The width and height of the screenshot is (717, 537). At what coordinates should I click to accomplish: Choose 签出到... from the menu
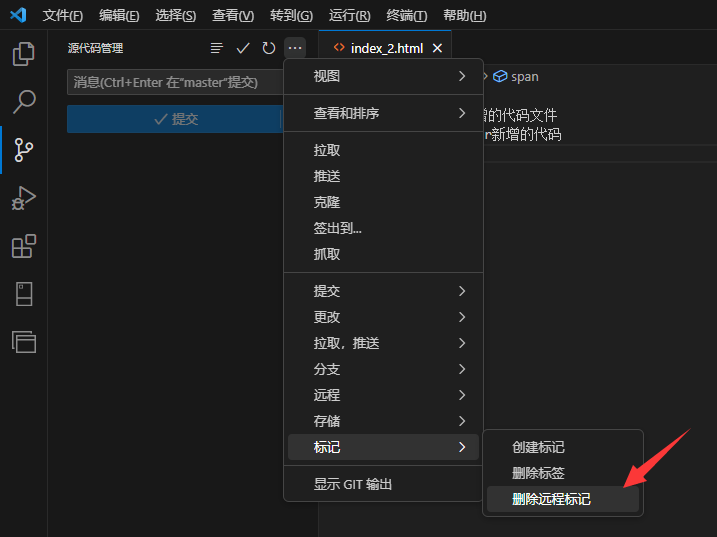(x=383, y=228)
